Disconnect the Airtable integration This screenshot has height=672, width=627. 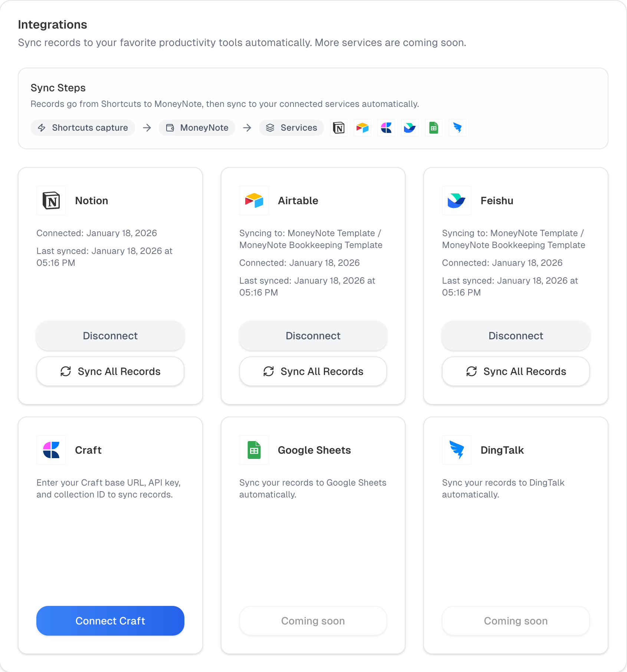[313, 336]
